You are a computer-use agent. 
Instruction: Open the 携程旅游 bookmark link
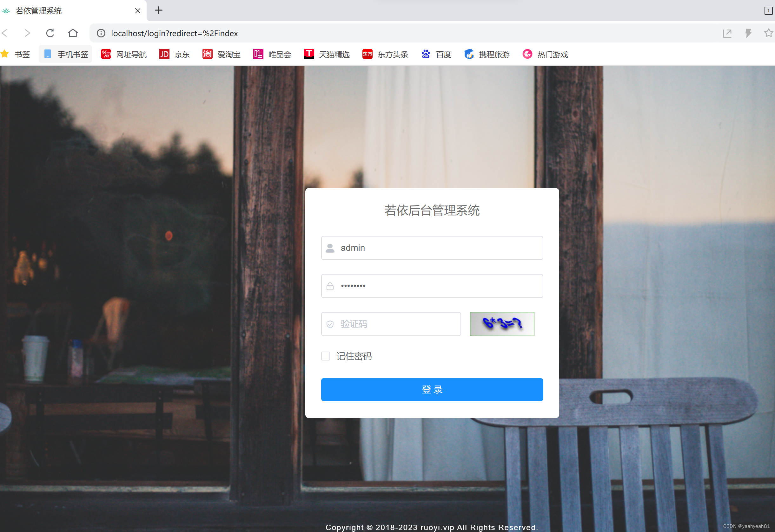(487, 54)
